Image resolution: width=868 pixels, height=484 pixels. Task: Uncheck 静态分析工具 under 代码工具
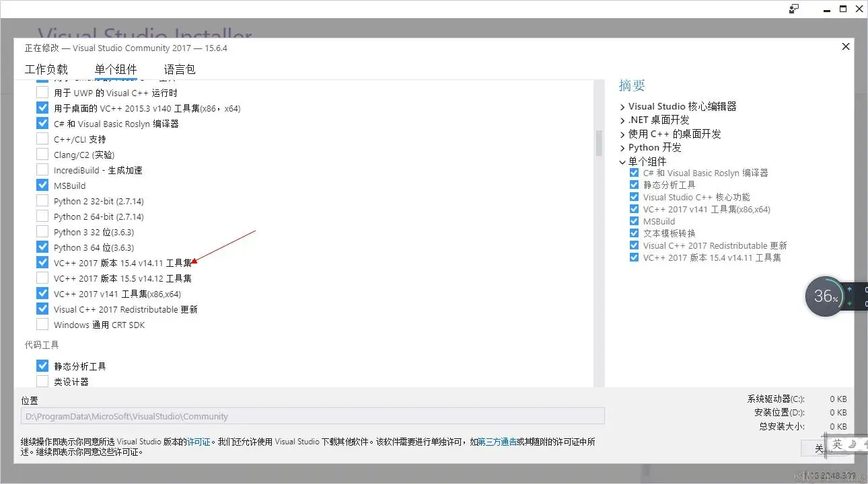coord(42,366)
